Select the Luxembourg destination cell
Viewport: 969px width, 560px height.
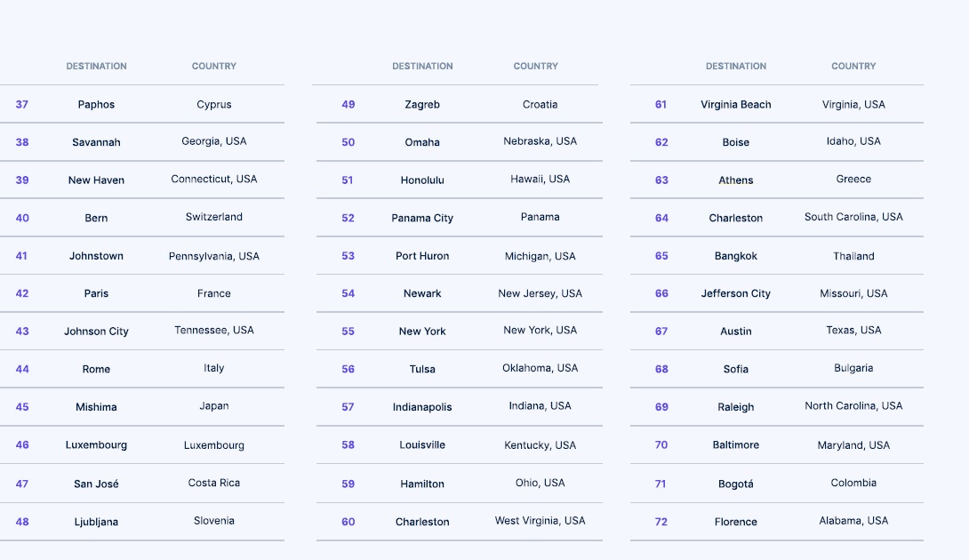click(x=96, y=445)
